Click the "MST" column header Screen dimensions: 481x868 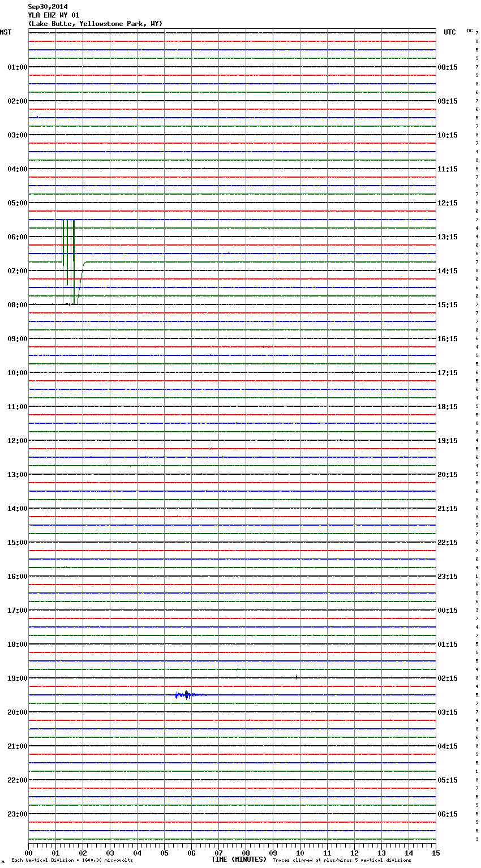[x=6, y=32]
